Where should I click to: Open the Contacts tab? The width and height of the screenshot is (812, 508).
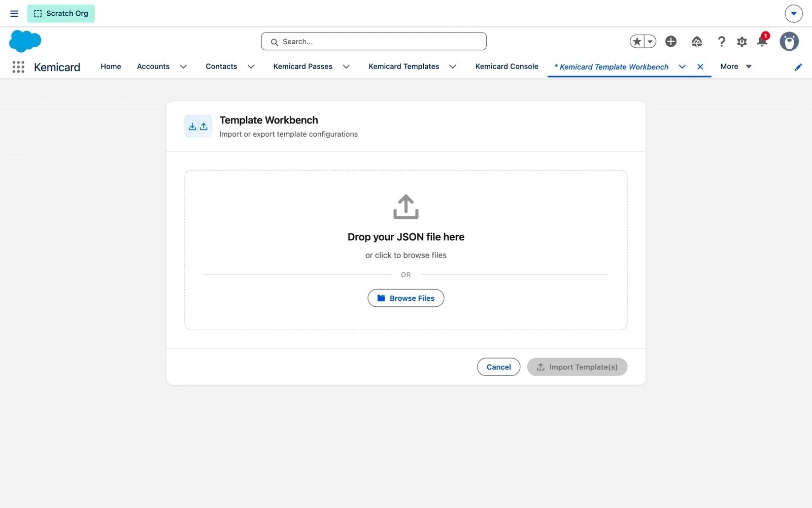click(x=221, y=67)
